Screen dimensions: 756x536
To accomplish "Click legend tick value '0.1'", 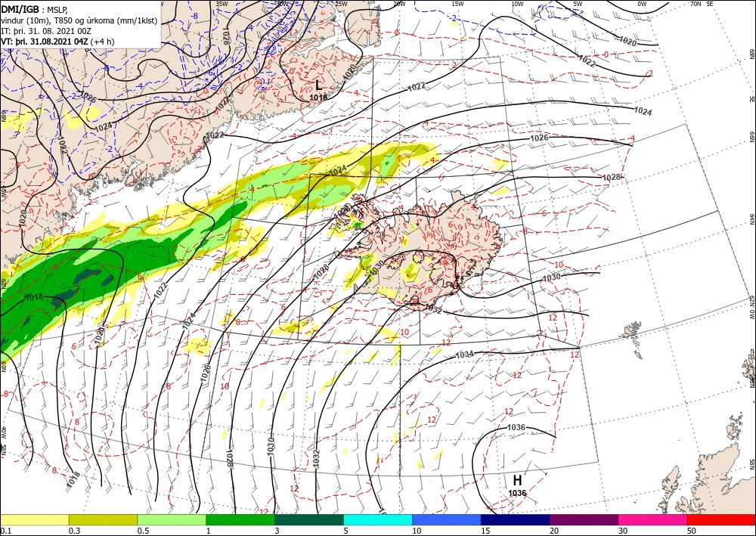I will point(5,531).
